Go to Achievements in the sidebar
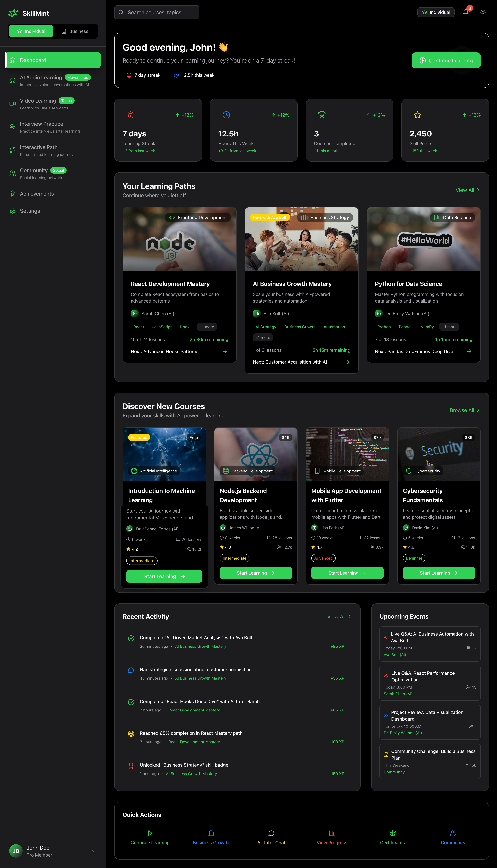This screenshot has height=868, width=497. pyautogui.click(x=37, y=194)
